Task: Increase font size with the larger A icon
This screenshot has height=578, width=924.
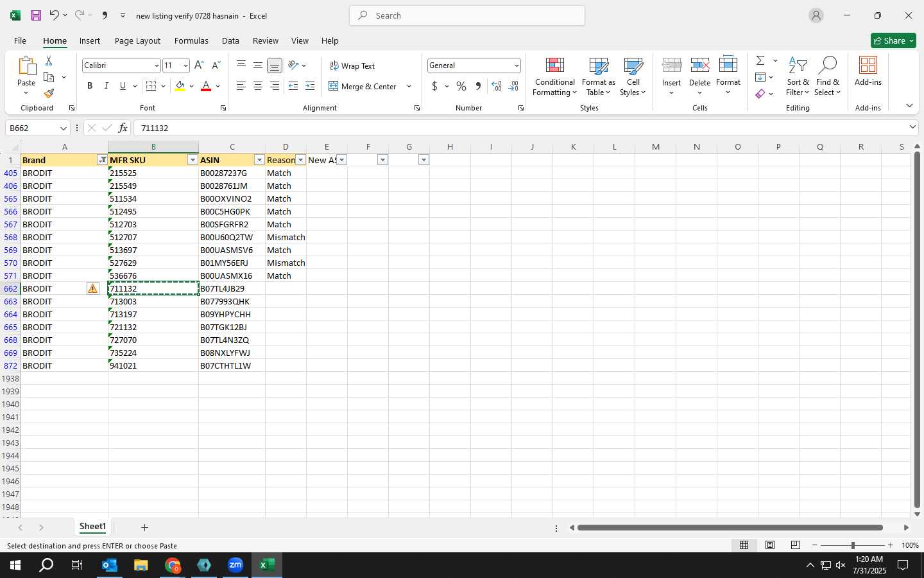Action: [x=199, y=66]
